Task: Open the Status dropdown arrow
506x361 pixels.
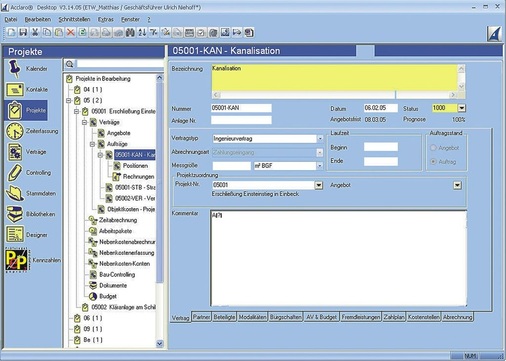Action: (x=462, y=108)
